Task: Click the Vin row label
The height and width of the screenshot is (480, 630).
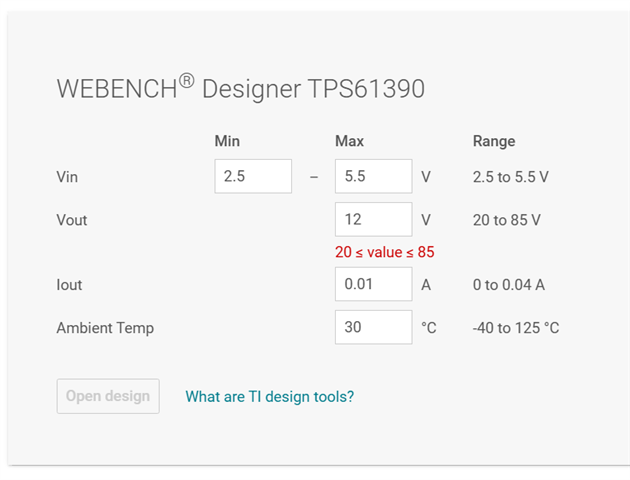Action: (x=67, y=177)
